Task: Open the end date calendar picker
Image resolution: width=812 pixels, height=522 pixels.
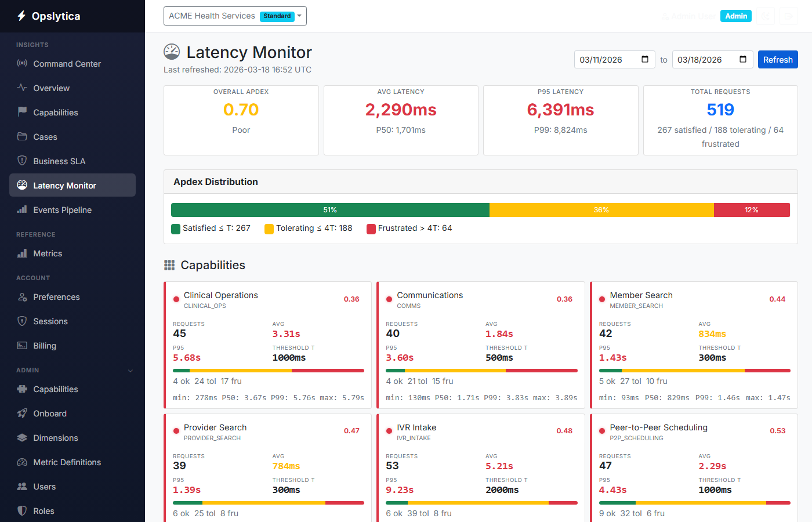Action: coord(744,59)
